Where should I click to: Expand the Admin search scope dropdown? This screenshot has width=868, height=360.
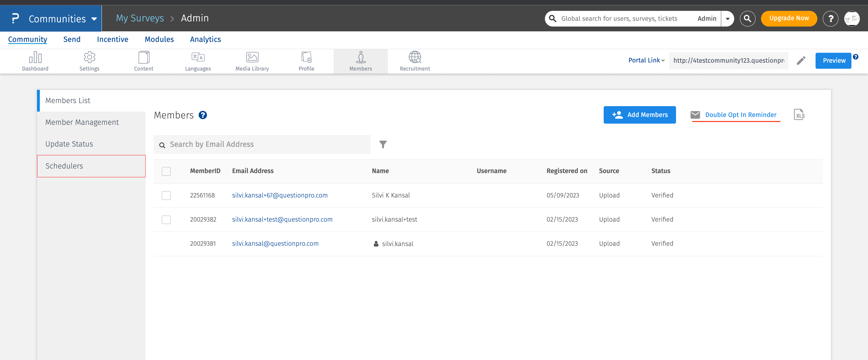[728, 18]
